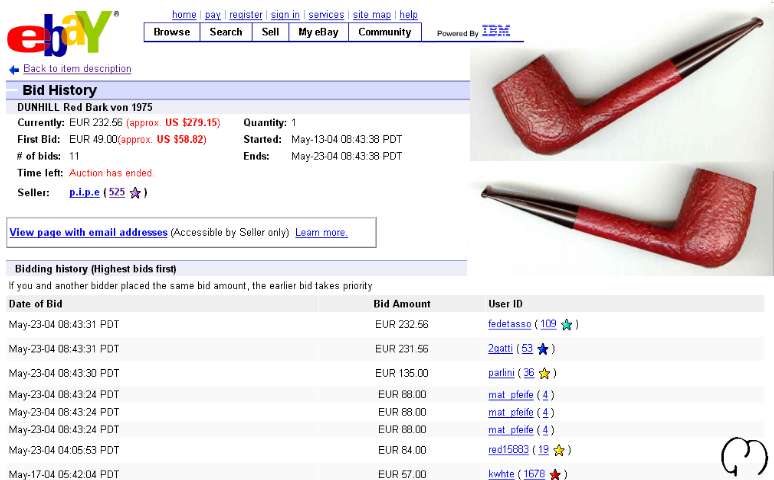
Task: Click the User ID column header
Action: (x=505, y=304)
